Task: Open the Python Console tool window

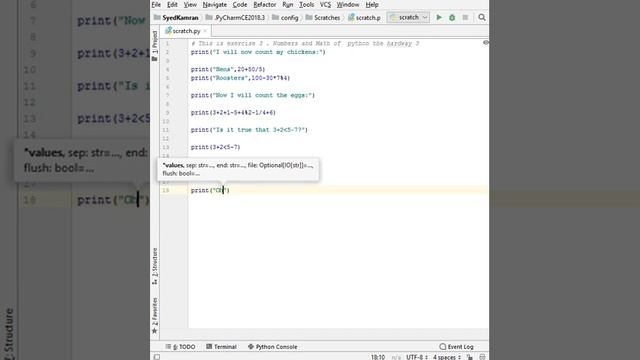Action: tap(272, 347)
